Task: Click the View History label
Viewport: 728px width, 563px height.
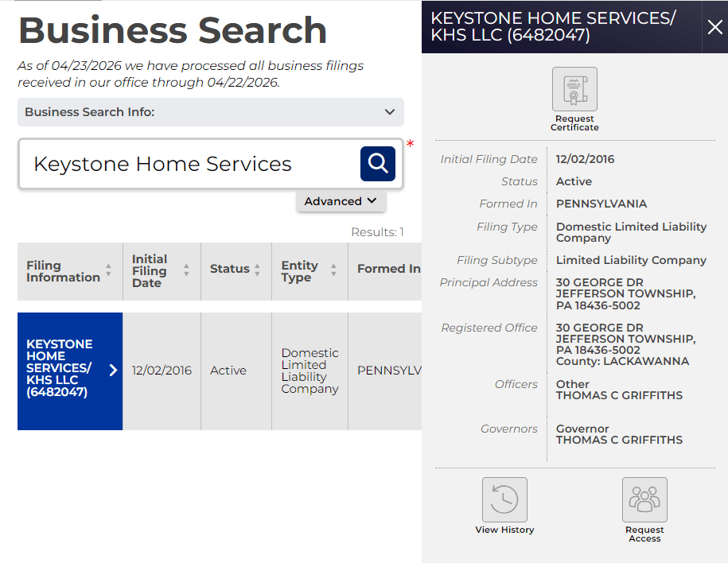Action: (x=504, y=530)
